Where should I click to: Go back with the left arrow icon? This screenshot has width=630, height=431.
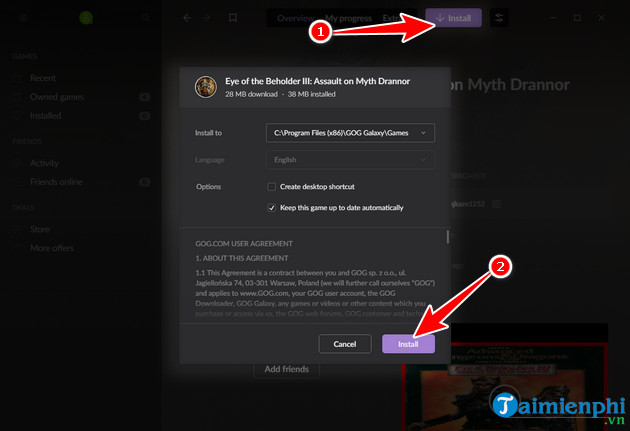tap(187, 18)
